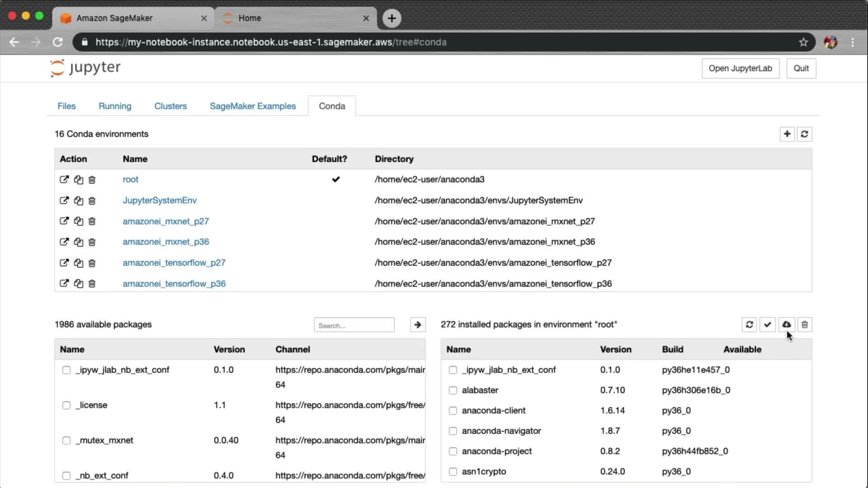This screenshot has width=868, height=488.
Task: Tick the anaconda-navigator package checkbox
Action: 453,431
